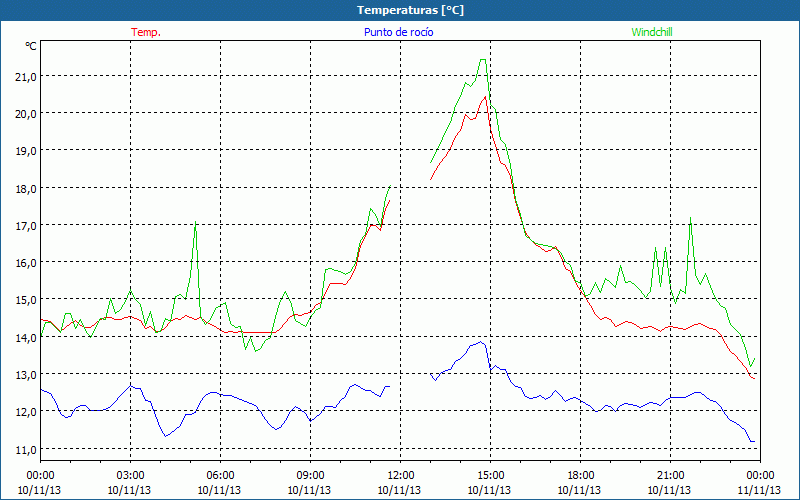Click the 21:00 time axis label
This screenshot has width=800, height=500.
(670, 476)
